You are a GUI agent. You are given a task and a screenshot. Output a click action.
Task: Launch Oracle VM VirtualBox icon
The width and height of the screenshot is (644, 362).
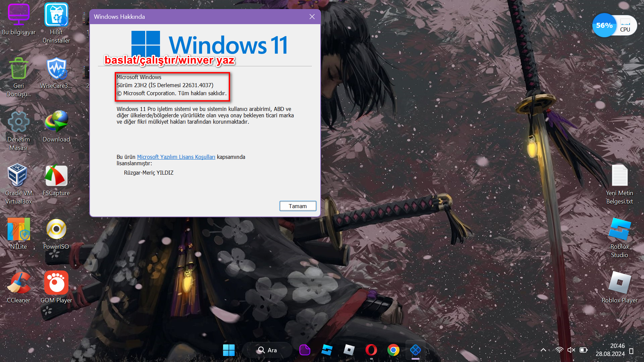[x=18, y=175]
